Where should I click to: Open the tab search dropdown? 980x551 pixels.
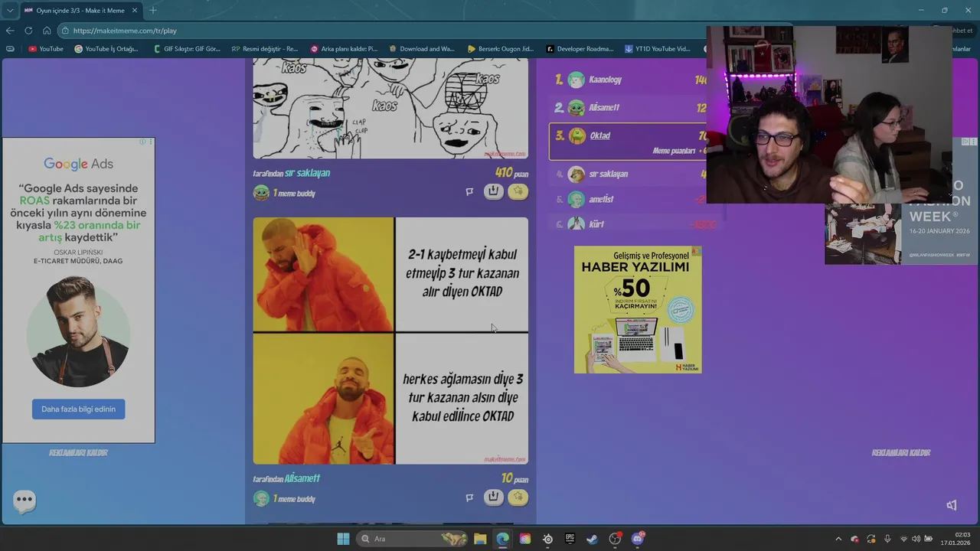pyautogui.click(x=9, y=11)
